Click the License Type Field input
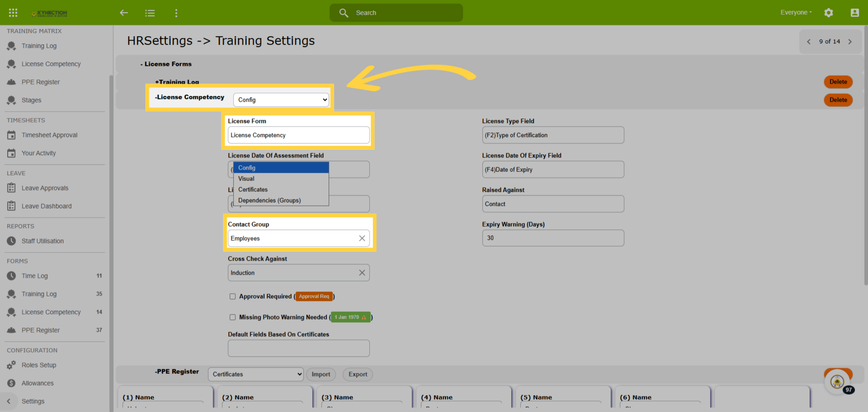Image resolution: width=868 pixels, height=412 pixels. [553, 135]
